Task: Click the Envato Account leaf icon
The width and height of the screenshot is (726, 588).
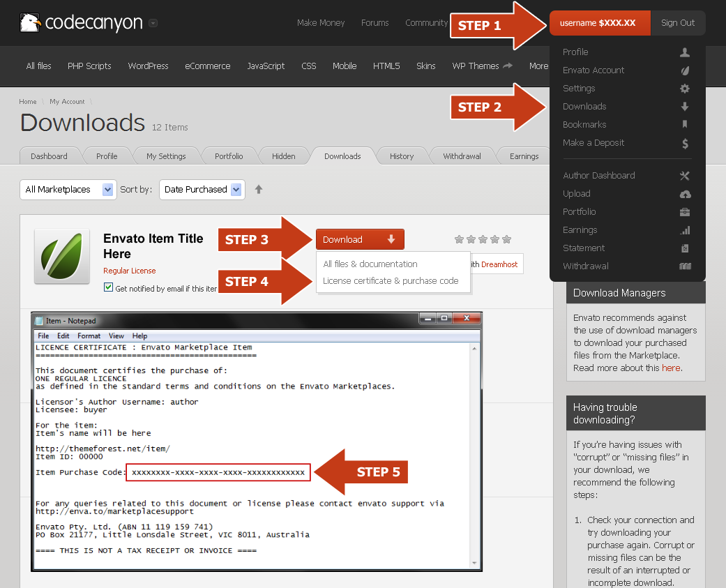Action: (x=685, y=70)
